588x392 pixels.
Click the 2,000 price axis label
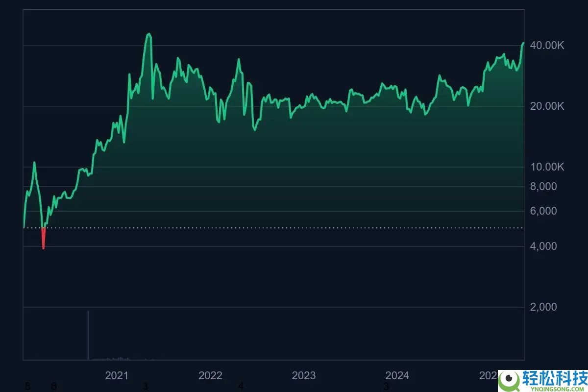[543, 307]
